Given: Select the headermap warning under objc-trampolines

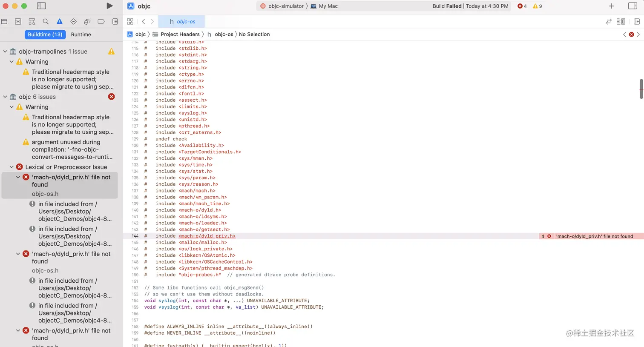Looking at the screenshot, I should (68, 79).
